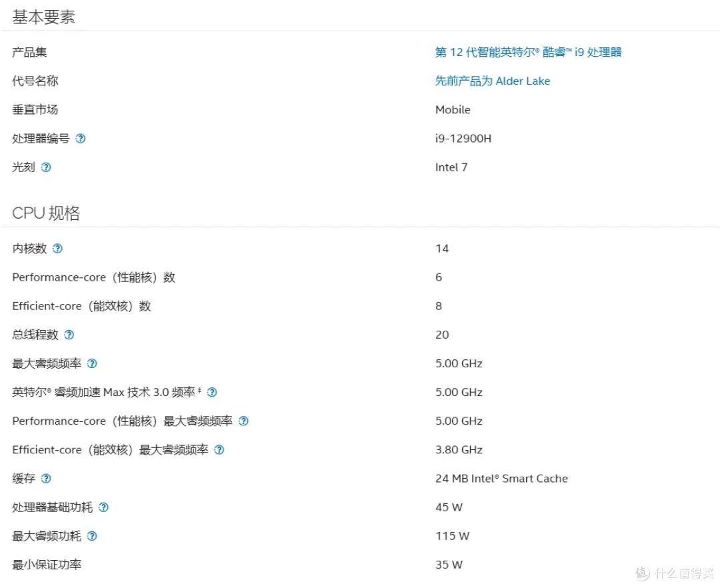Click the 8 efficient-core count value
Viewport: 720px width, 588px height.
(439, 306)
